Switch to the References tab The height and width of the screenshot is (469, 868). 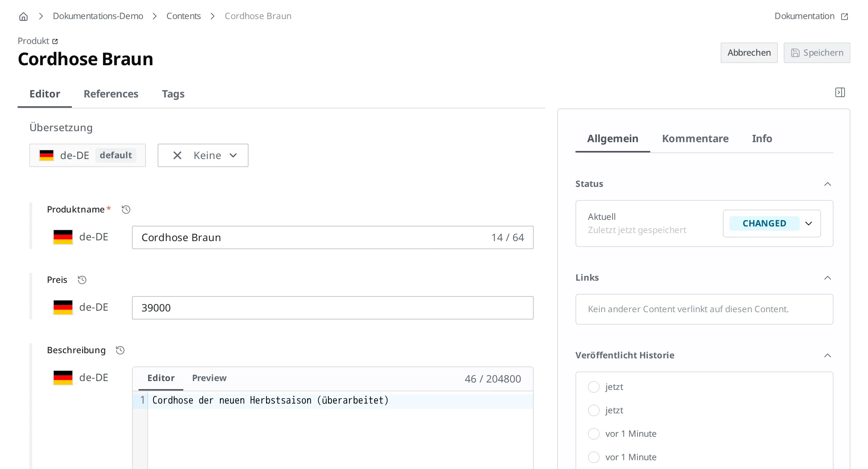tap(111, 94)
